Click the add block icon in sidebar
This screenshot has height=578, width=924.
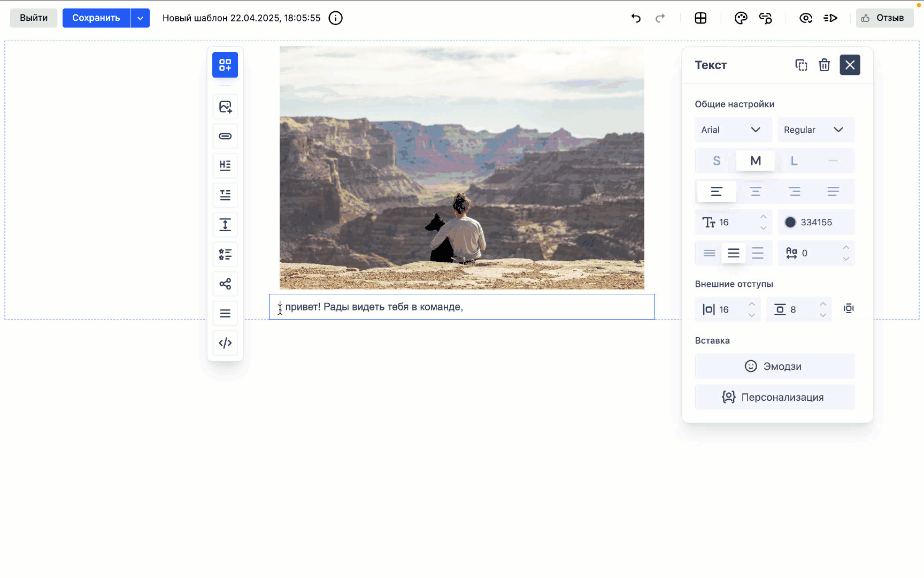coord(225,65)
